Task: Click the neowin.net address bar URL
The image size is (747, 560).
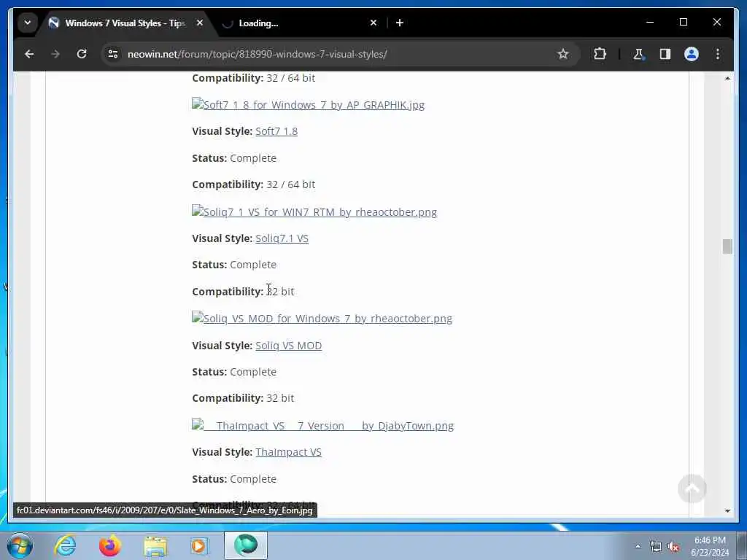Action: 258,54
